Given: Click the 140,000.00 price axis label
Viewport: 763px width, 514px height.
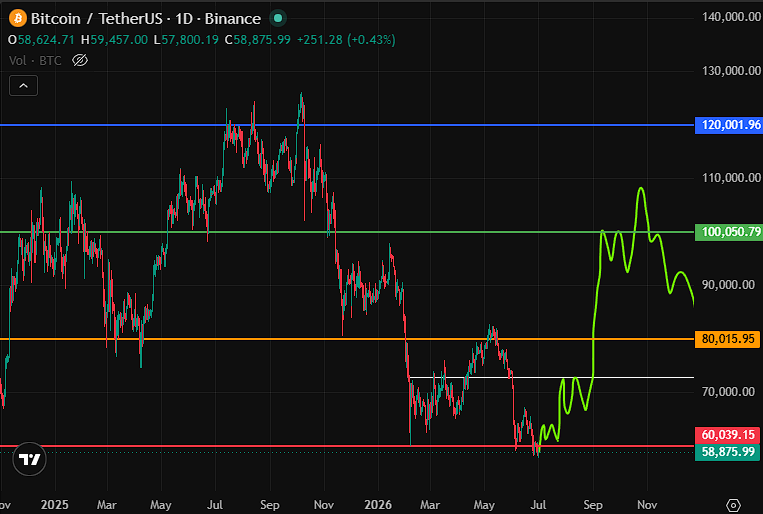Looking at the screenshot, I should pyautogui.click(x=731, y=17).
